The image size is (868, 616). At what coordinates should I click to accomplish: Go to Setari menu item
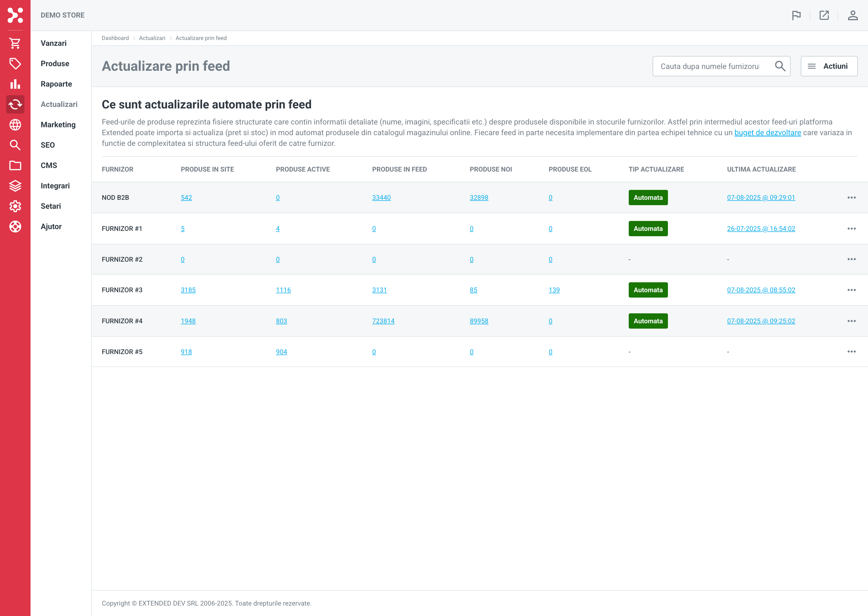[51, 206]
